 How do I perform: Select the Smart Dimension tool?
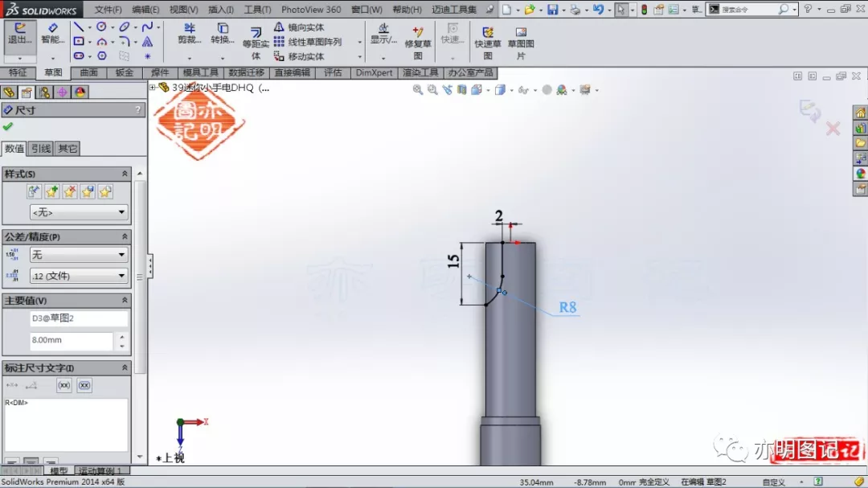(52, 33)
